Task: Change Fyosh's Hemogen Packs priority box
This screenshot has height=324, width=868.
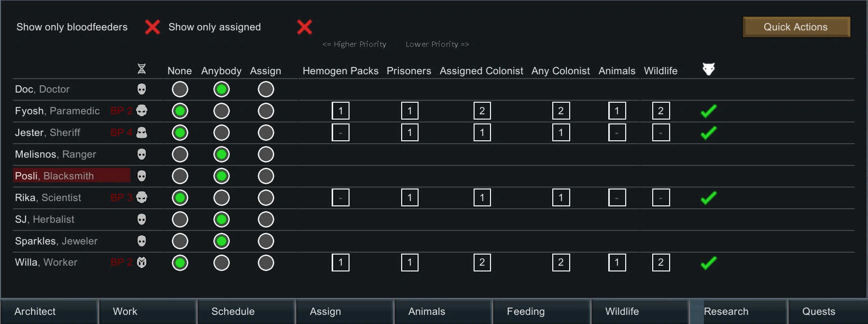Action: 340,111
